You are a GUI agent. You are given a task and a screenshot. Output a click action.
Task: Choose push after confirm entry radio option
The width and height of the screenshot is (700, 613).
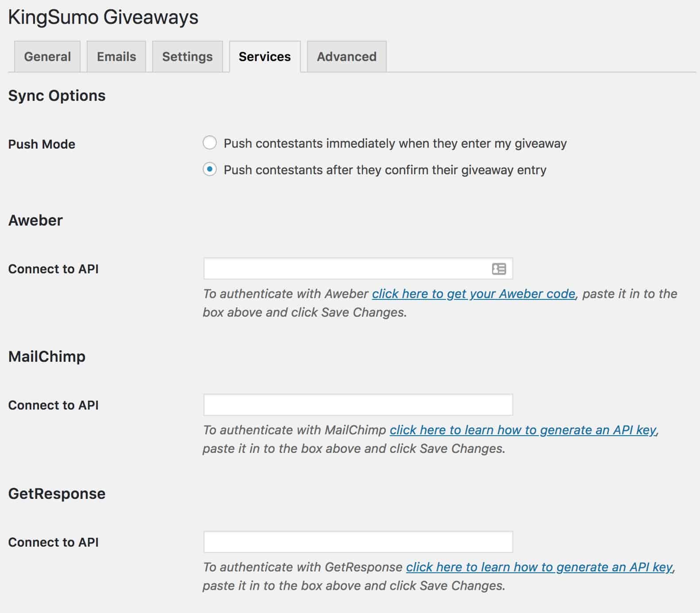(210, 169)
